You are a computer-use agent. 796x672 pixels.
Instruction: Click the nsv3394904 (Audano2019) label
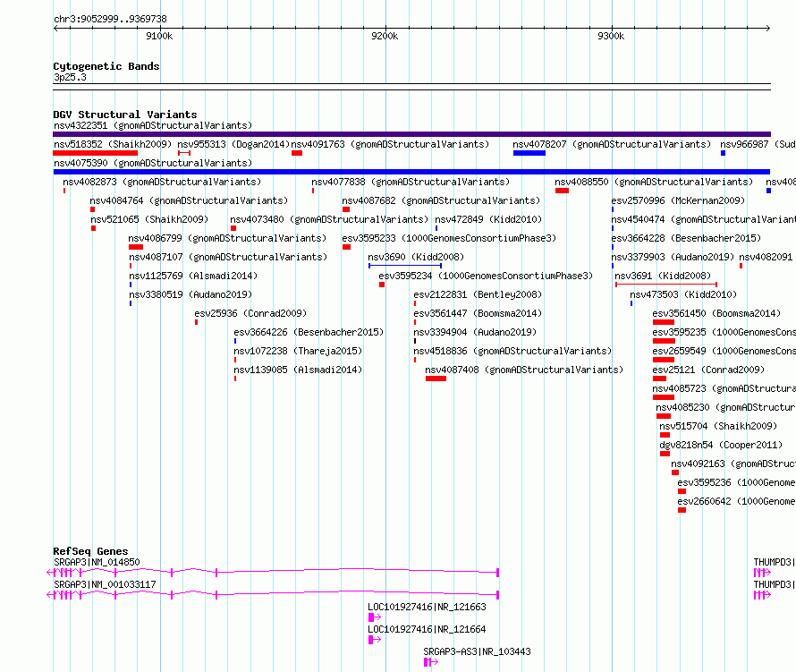pos(475,332)
